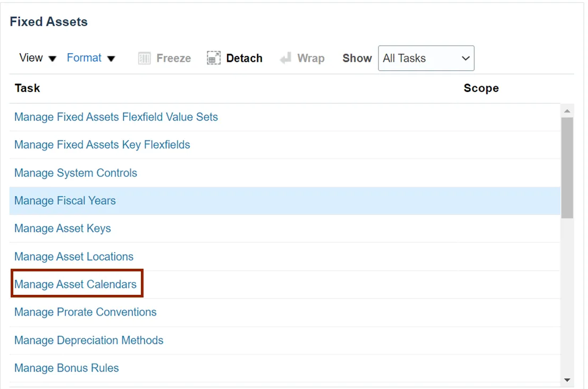Open Manage Asset Keys task
588x389 pixels.
(63, 228)
